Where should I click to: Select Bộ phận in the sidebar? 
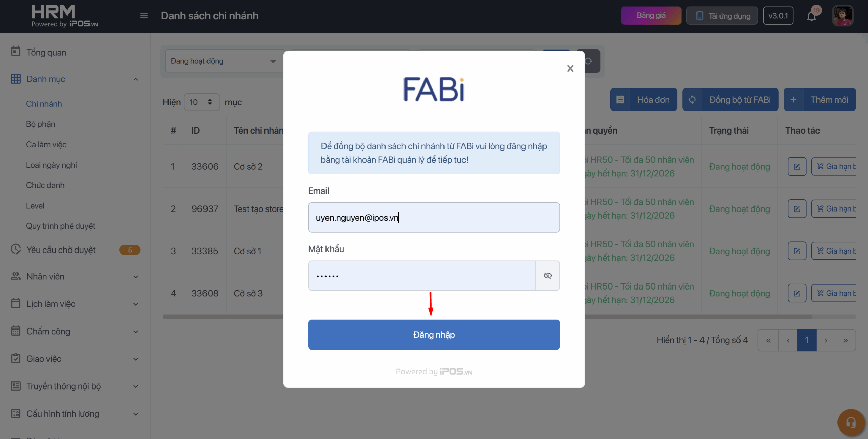tap(40, 124)
